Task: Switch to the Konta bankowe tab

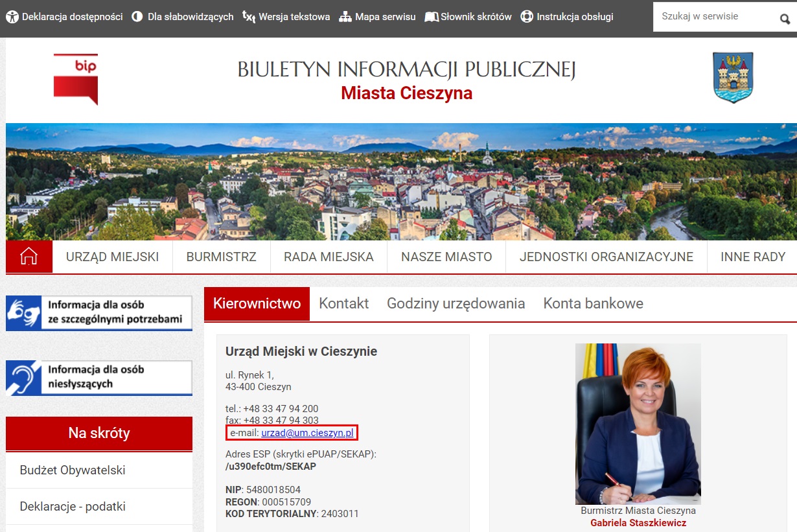Action: (x=594, y=303)
